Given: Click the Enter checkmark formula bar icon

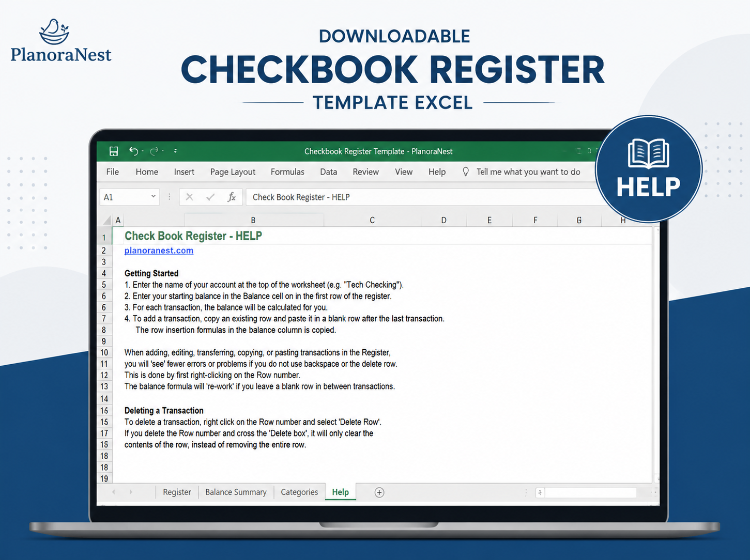Looking at the screenshot, I should (210, 197).
